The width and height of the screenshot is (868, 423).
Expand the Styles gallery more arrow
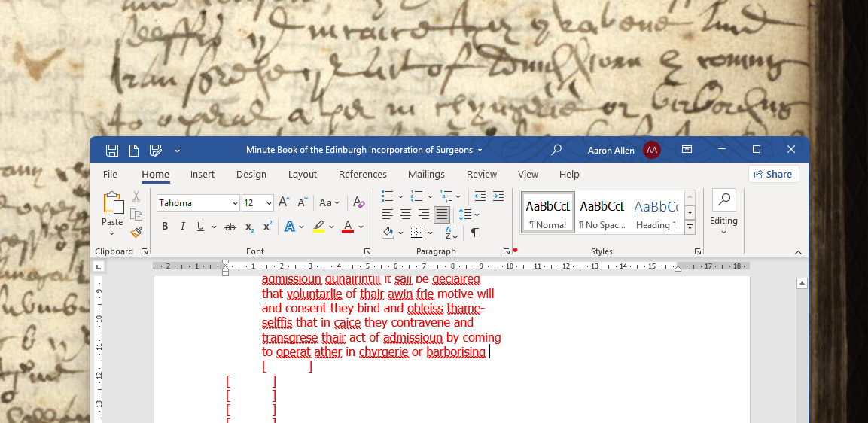[x=690, y=227]
